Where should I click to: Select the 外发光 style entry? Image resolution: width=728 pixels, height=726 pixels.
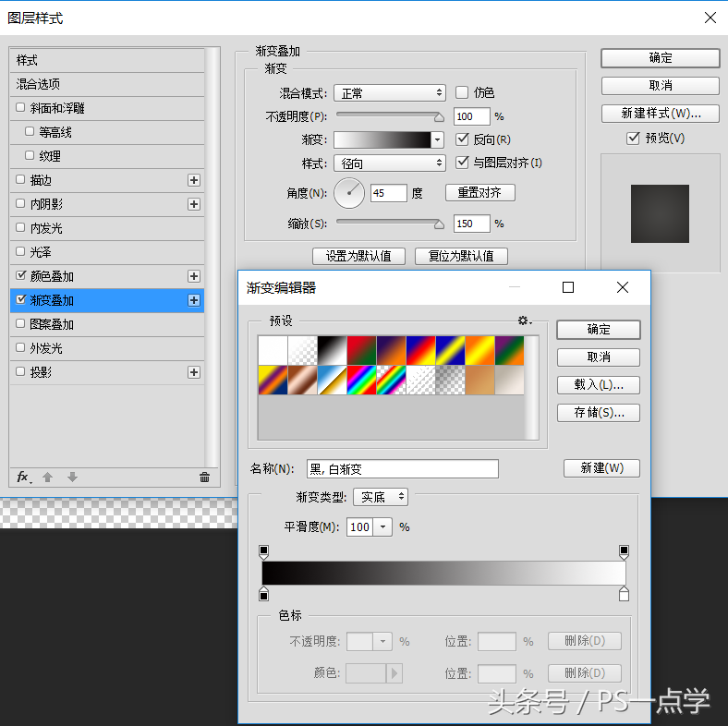(107, 348)
